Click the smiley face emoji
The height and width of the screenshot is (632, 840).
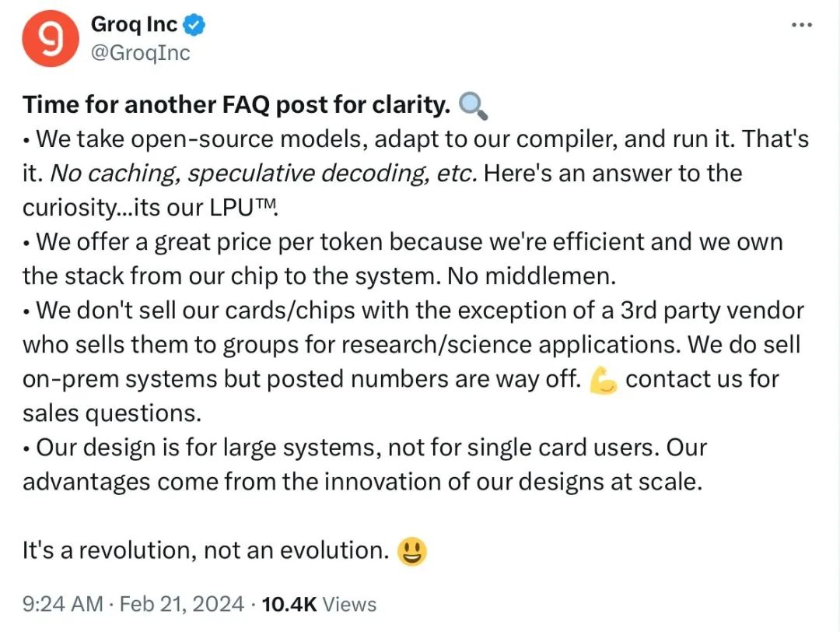click(411, 551)
